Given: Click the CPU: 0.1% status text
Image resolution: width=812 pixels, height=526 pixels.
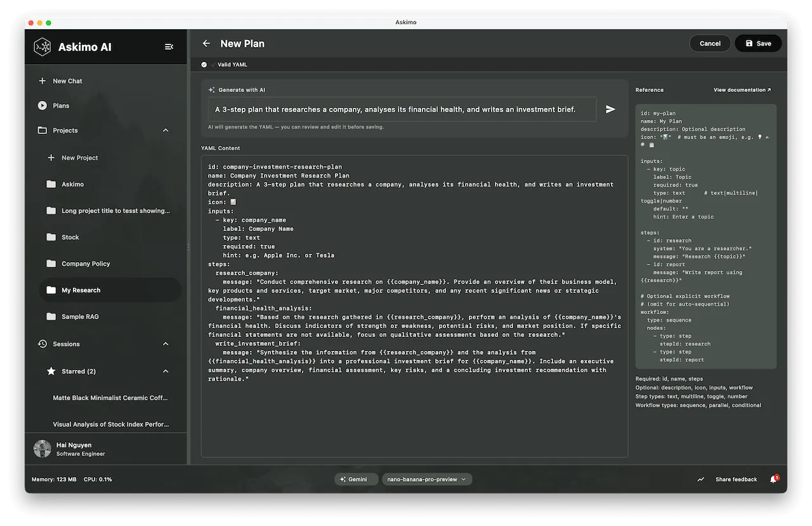Looking at the screenshot, I should click(x=98, y=480).
